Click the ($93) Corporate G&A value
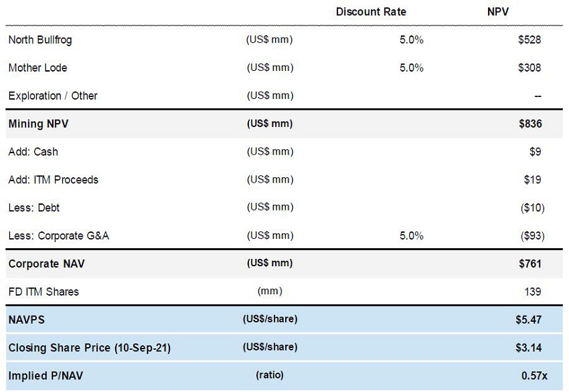Screen dimensions: 569x392 (x=532, y=235)
